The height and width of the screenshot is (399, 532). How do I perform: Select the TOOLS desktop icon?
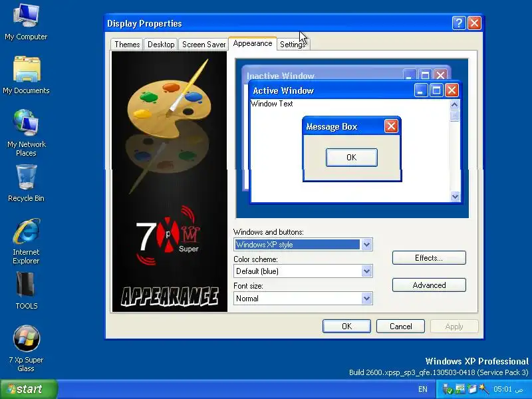26,291
